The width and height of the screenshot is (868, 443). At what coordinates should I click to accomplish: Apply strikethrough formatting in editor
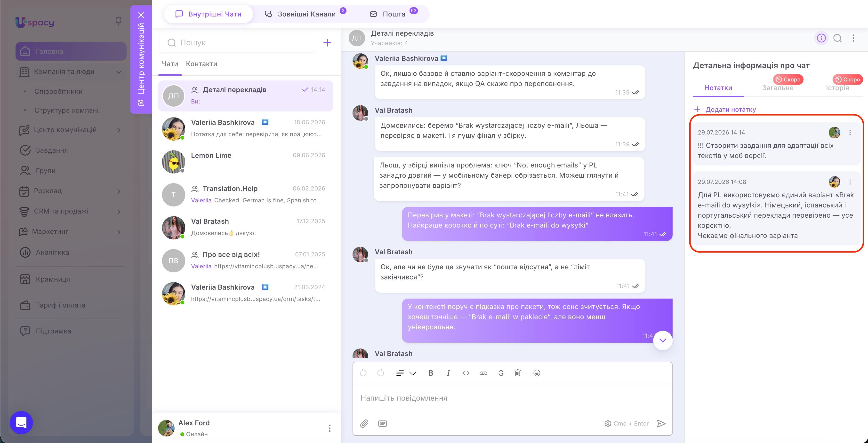point(501,373)
